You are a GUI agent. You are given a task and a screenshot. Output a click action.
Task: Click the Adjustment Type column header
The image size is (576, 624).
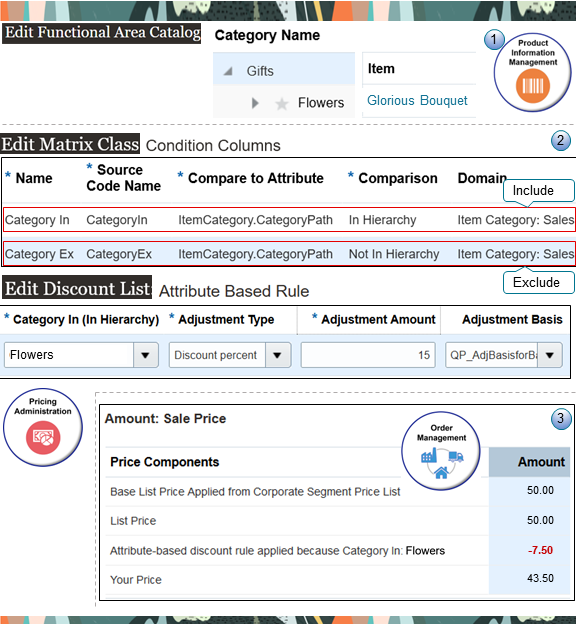(x=226, y=319)
